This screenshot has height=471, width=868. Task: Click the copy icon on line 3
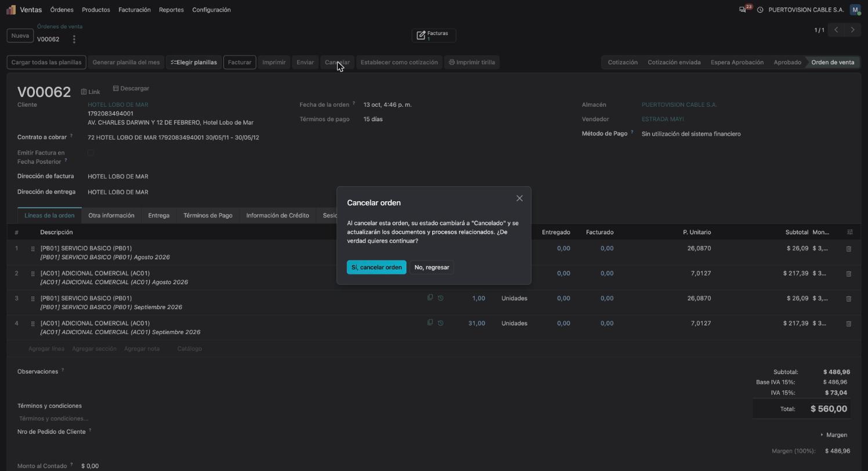430,298
